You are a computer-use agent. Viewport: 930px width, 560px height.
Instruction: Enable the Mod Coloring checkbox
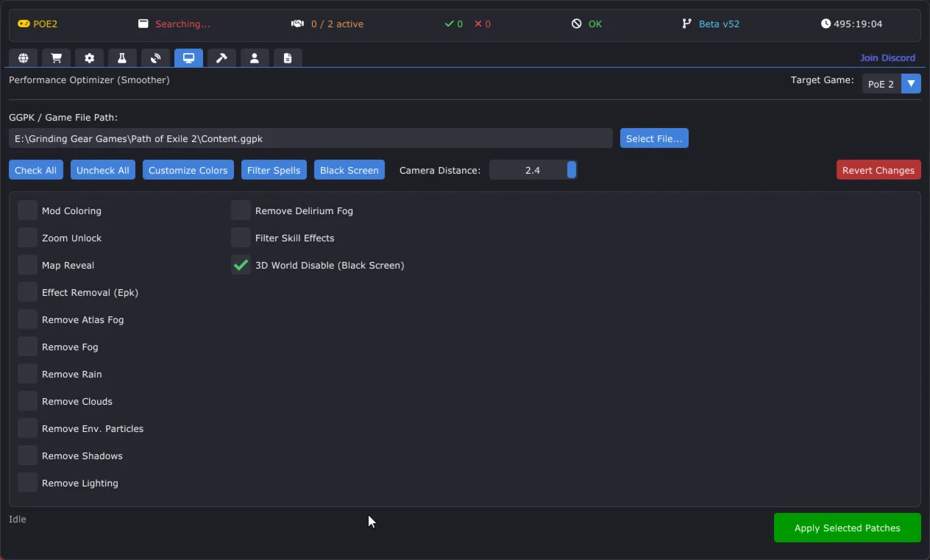[x=28, y=210]
